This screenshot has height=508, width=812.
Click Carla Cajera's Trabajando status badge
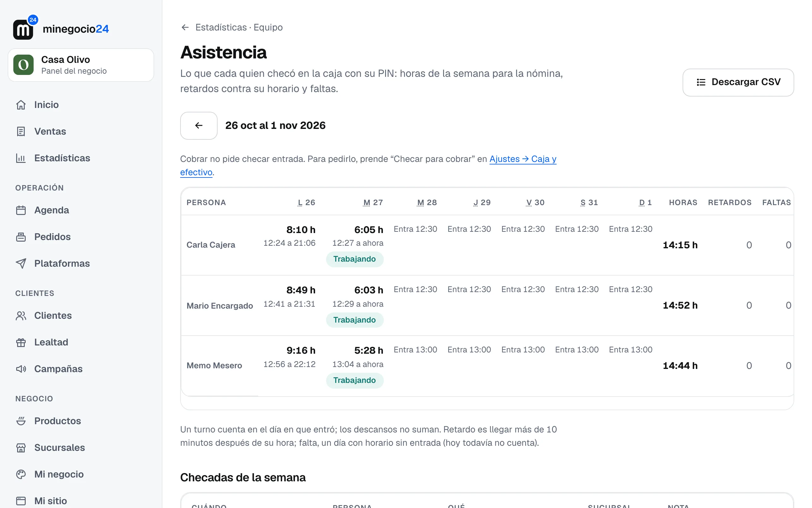[354, 259]
